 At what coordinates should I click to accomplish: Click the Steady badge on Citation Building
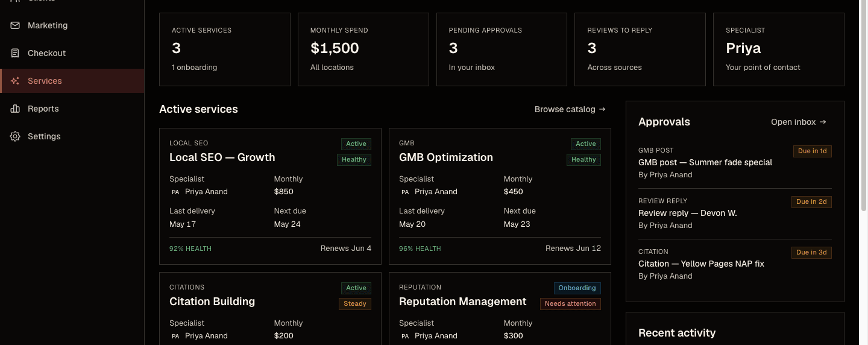tap(355, 304)
